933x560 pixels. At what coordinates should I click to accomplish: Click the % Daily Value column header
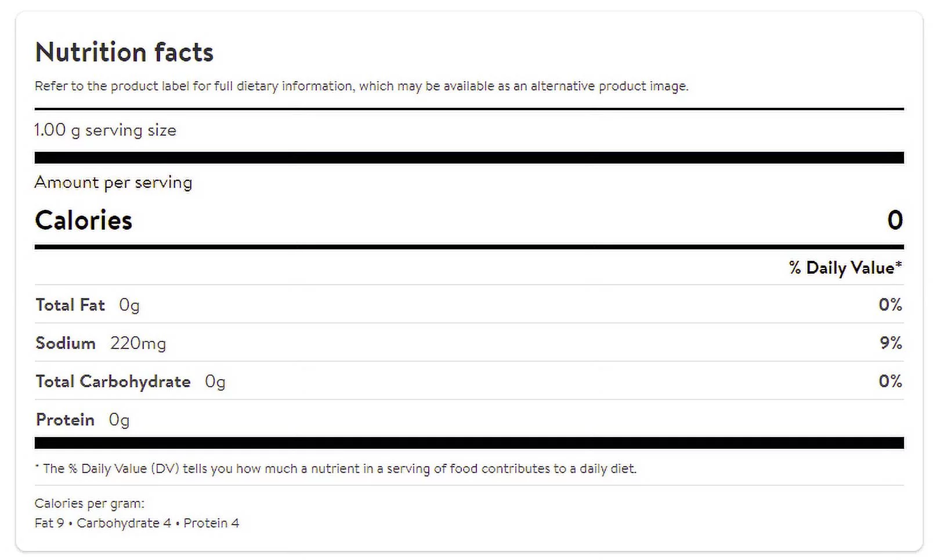pos(845,268)
